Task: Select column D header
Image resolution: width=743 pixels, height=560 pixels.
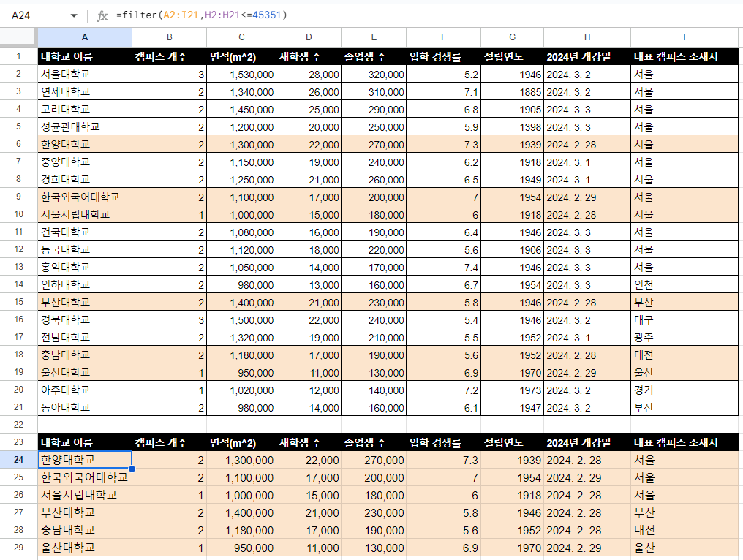Action: coord(309,37)
